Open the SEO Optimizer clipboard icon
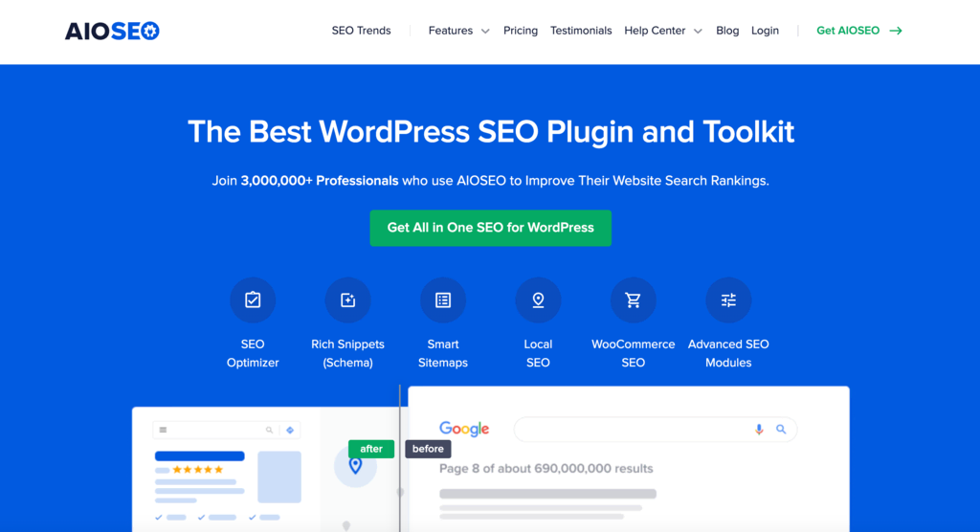Screen dimensions: 980x532 click(253, 300)
